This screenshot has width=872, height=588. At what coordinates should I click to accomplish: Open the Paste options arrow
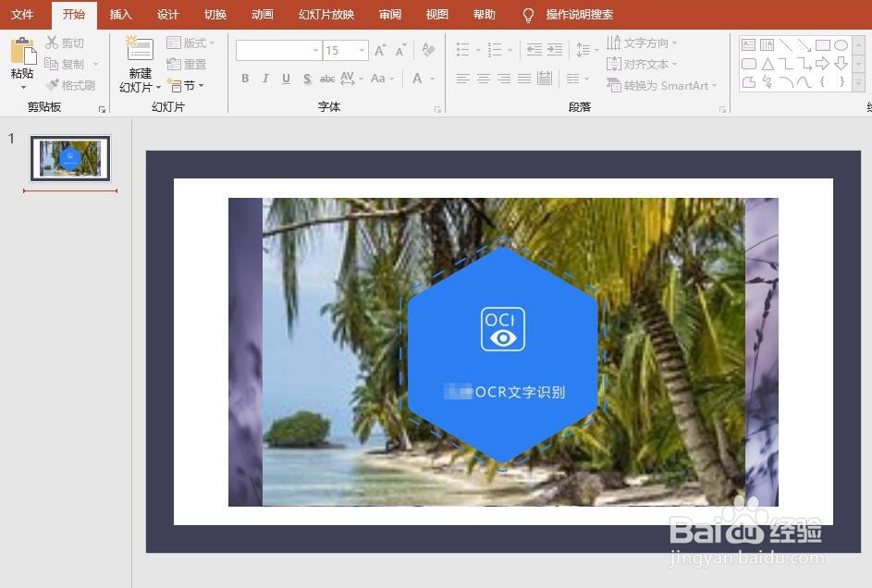click(x=23, y=87)
